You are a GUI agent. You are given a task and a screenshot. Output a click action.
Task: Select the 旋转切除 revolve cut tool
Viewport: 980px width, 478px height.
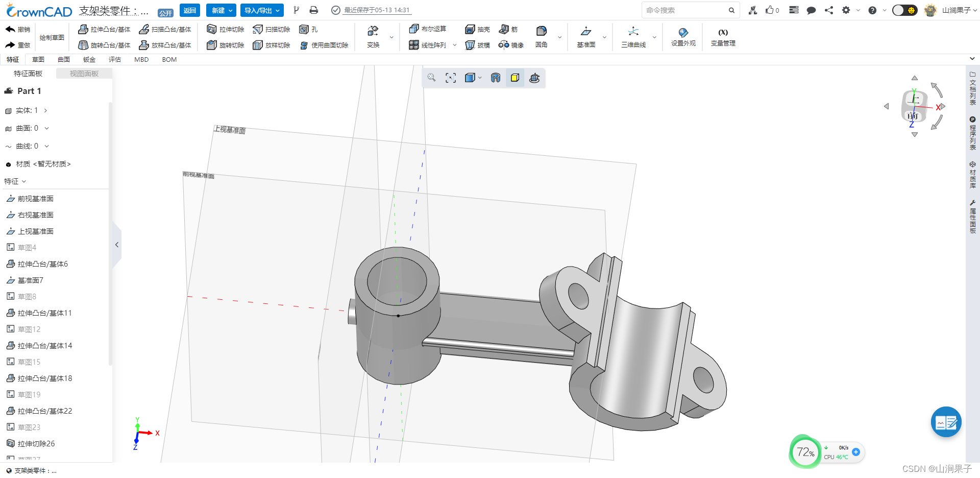coord(226,45)
